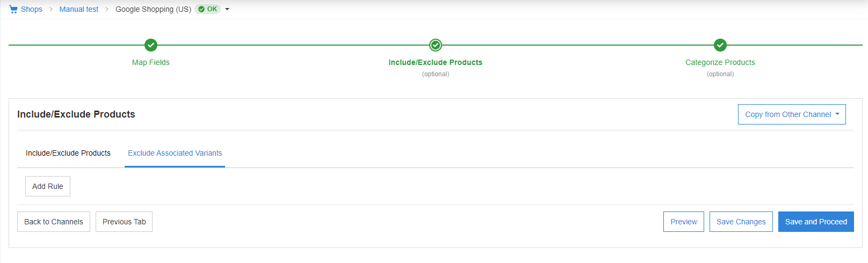Click the Categorize Products step checkmark circle
This screenshot has height=263, width=868.
click(720, 45)
